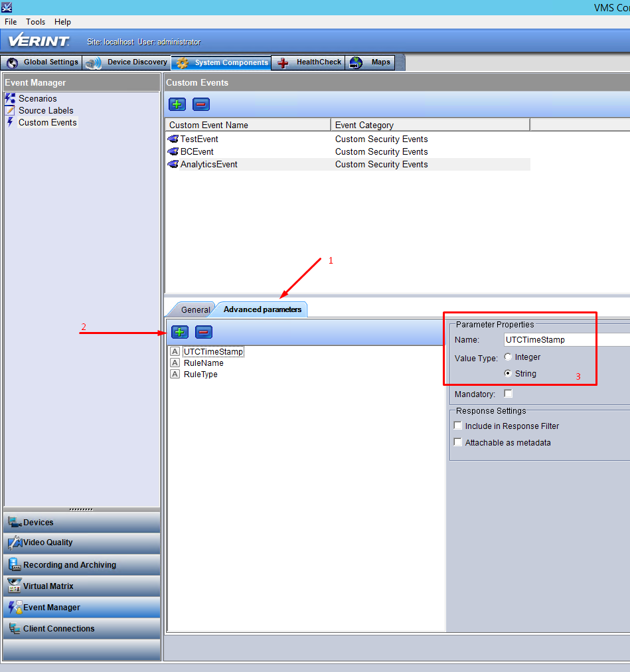630x672 pixels.
Task: Open Recording and Archiving section
Action: (x=82, y=564)
